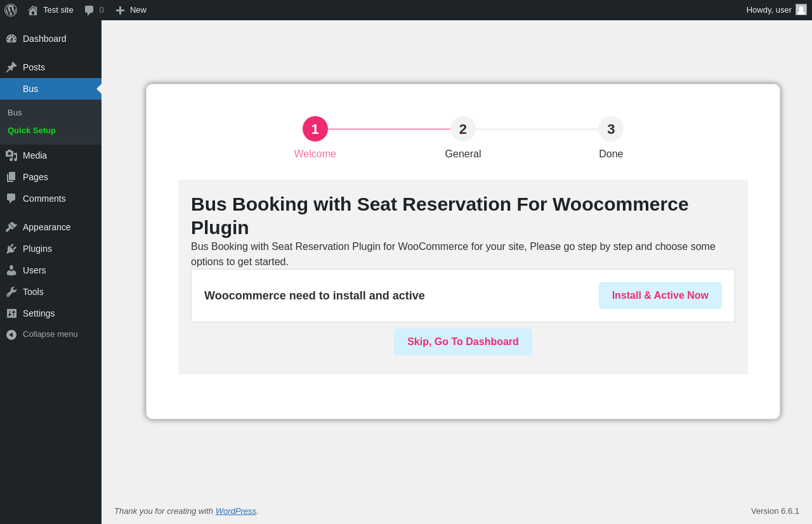Screen dimensions: 812x524
Task: Click the plus New icon
Action: (120, 10)
